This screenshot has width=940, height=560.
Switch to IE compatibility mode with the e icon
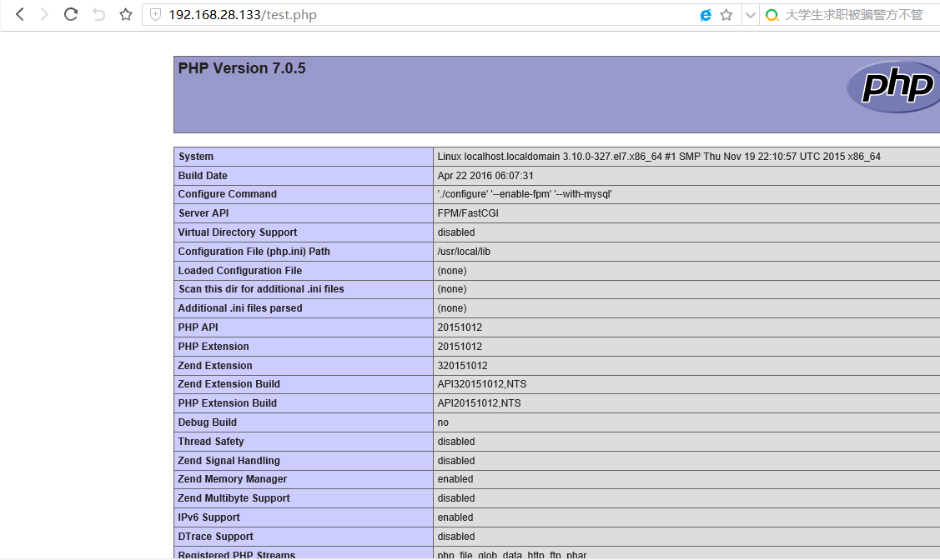point(705,14)
